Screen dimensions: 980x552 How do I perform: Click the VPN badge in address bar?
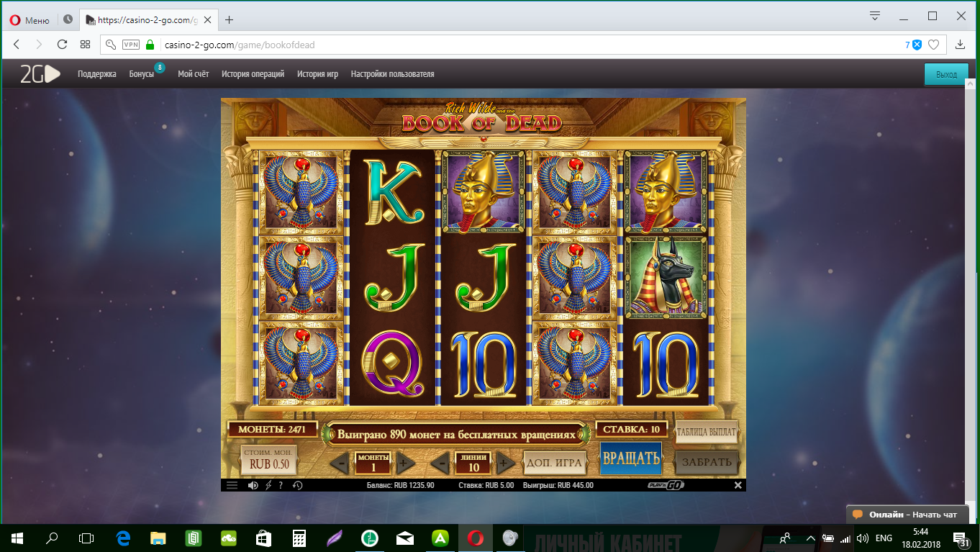[131, 45]
